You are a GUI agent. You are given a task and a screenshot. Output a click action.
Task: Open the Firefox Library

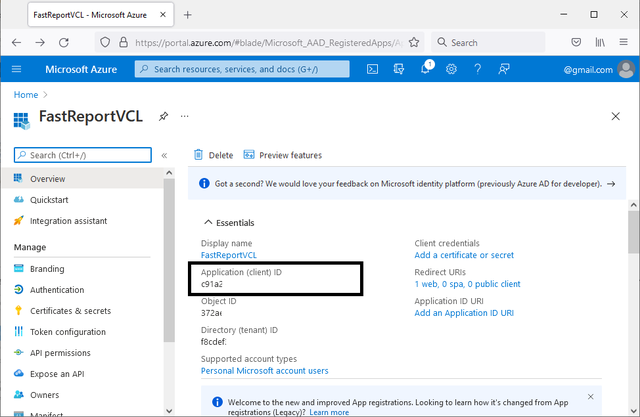[600, 42]
